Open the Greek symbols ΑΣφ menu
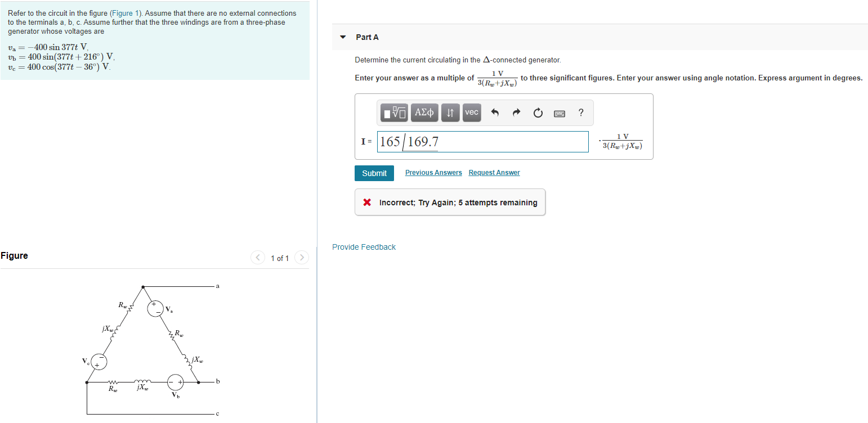This screenshot has width=868, height=423. (424, 112)
